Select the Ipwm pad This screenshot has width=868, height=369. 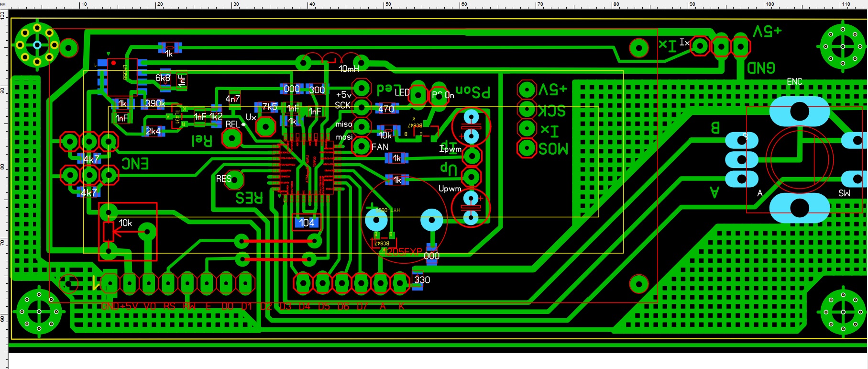472,156
